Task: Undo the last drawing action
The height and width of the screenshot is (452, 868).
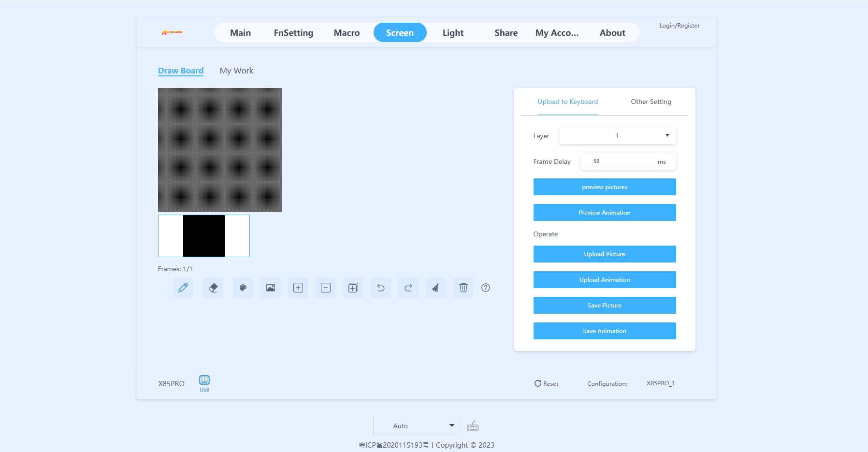Action: [x=381, y=288]
